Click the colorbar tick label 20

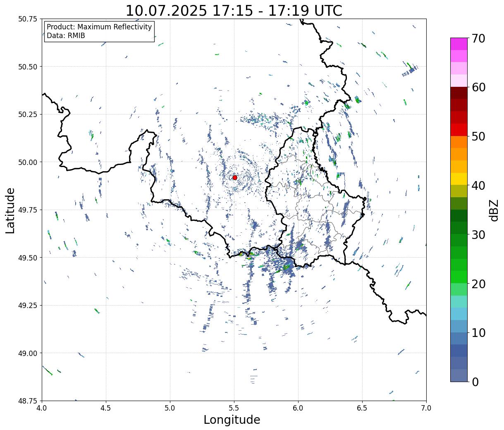tap(478, 284)
